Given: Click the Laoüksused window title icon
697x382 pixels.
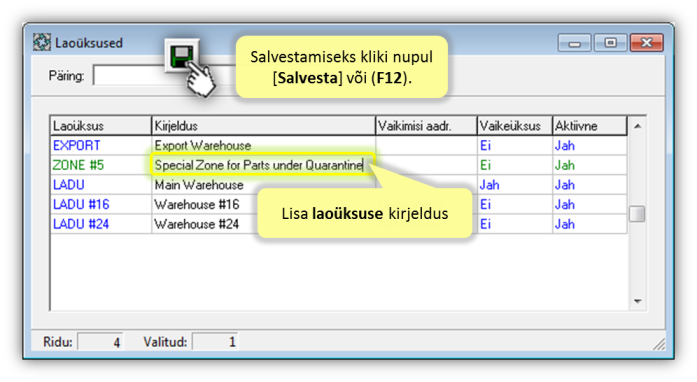Looking at the screenshot, I should tap(42, 43).
